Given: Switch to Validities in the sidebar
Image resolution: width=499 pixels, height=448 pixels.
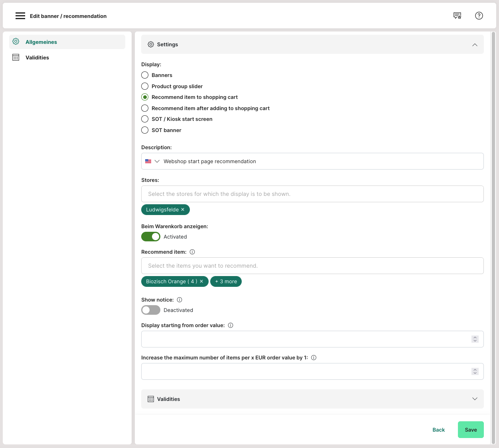Looking at the screenshot, I should click(x=37, y=58).
